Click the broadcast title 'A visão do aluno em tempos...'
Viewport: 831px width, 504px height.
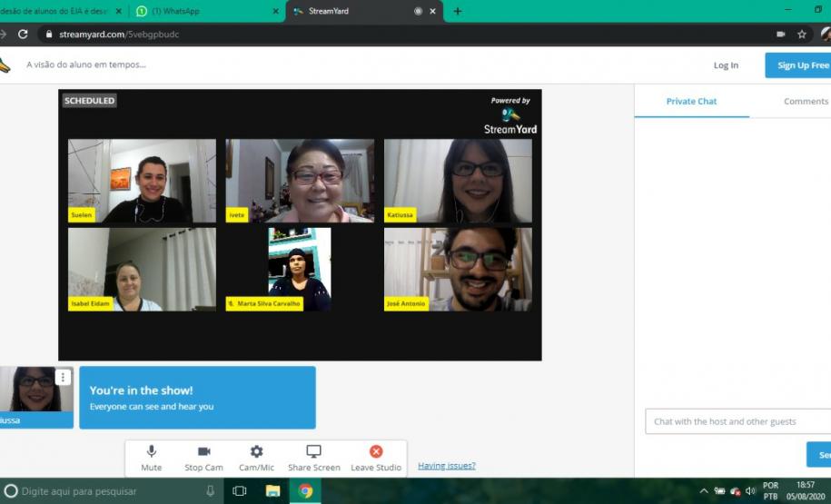click(x=86, y=64)
